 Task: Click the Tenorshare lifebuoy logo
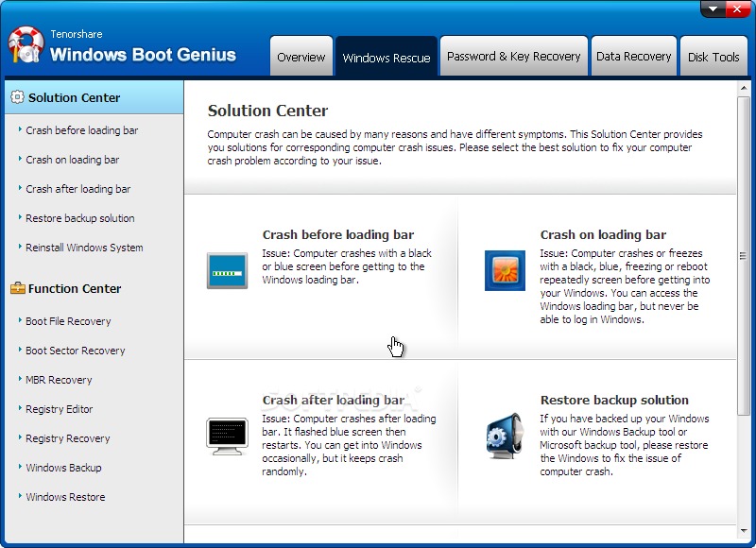pyautogui.click(x=25, y=43)
